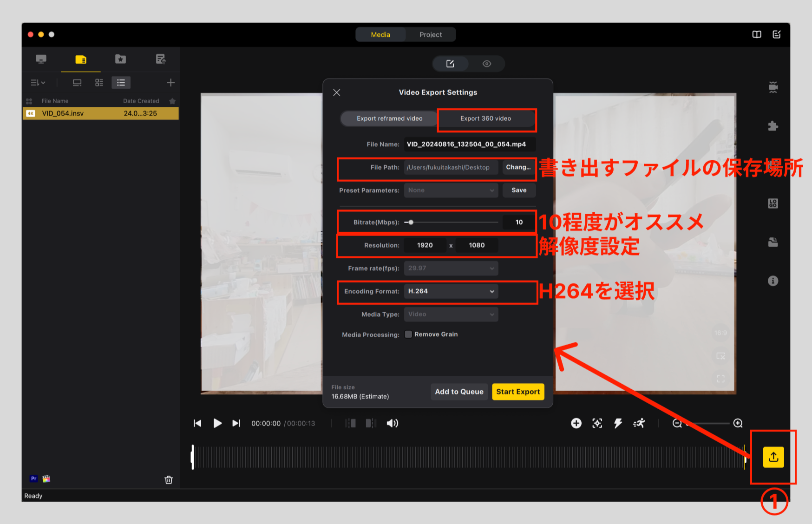The image size is (812, 524).
Task: Play the video
Action: [217, 423]
